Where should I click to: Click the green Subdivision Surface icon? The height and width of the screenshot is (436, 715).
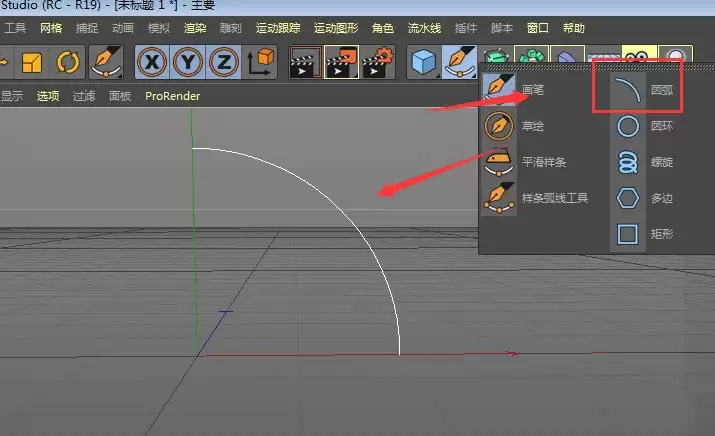pos(496,55)
